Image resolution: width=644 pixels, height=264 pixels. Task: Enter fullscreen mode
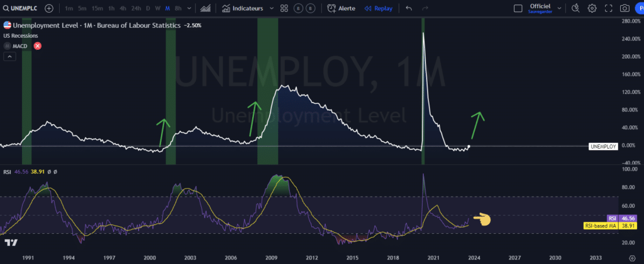608,9
